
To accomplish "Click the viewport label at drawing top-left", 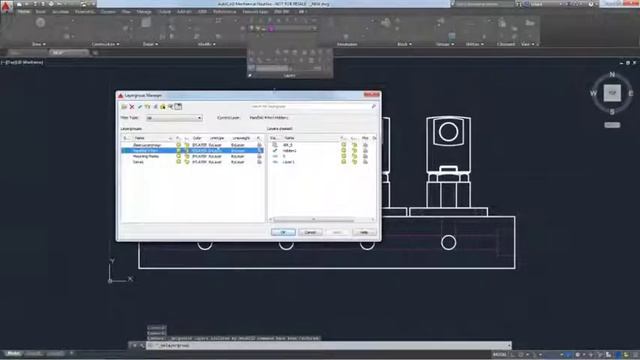I will tap(22, 62).
